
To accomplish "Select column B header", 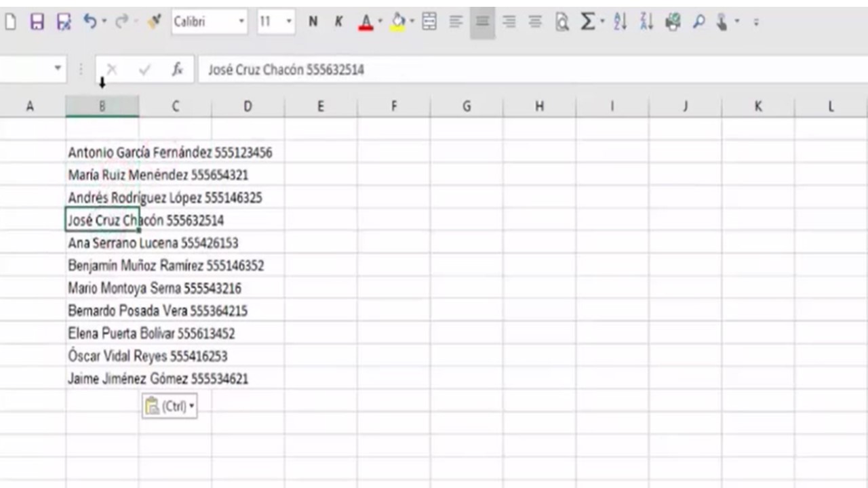I will click(x=102, y=106).
